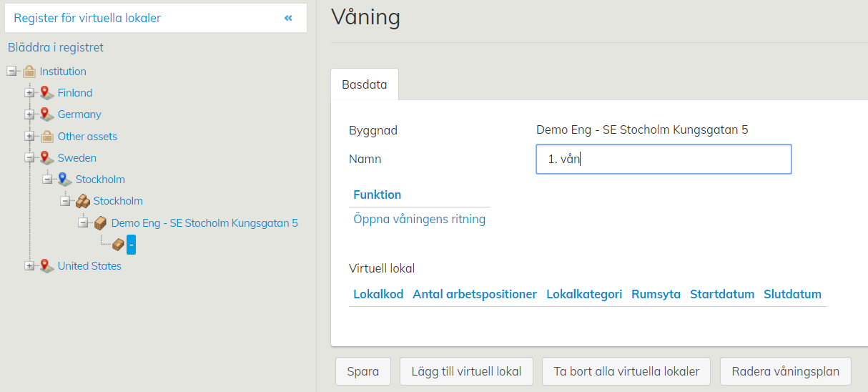Click the Finland map pin icon
Image resolution: width=868 pixels, height=392 pixels.
(47, 93)
